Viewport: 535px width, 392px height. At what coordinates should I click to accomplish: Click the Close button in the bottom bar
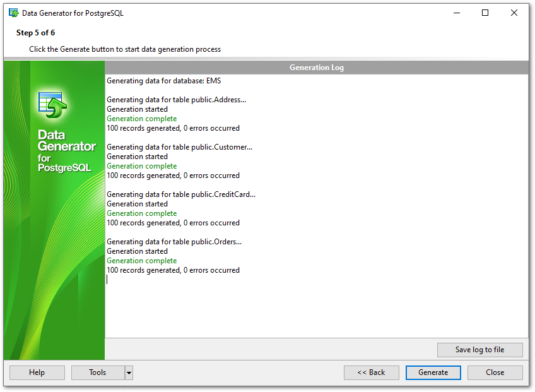pyautogui.click(x=495, y=372)
